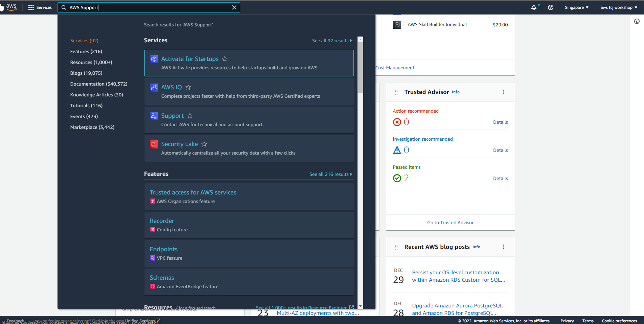The width and height of the screenshot is (644, 324).
Task: Star the Security Lake service
Action: [204, 144]
